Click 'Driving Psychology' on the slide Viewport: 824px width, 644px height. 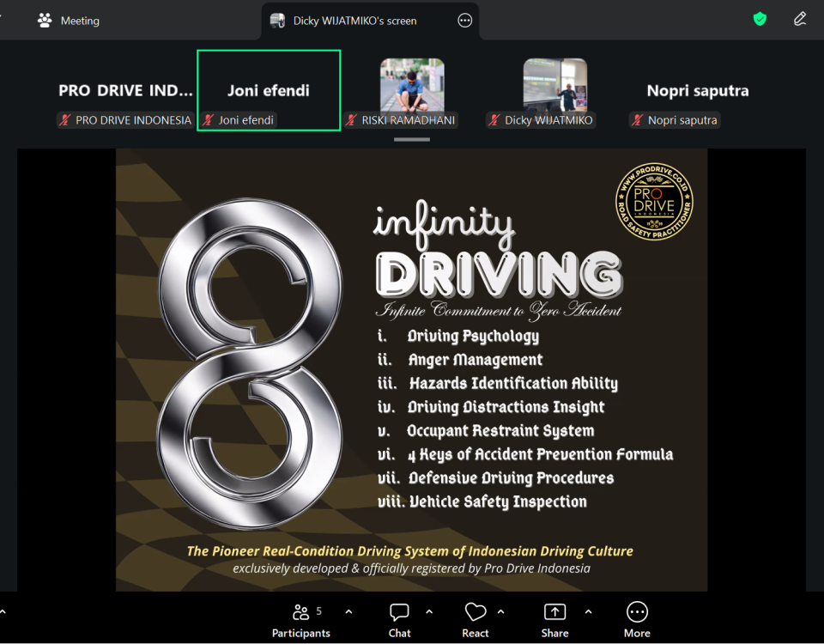[x=473, y=337]
